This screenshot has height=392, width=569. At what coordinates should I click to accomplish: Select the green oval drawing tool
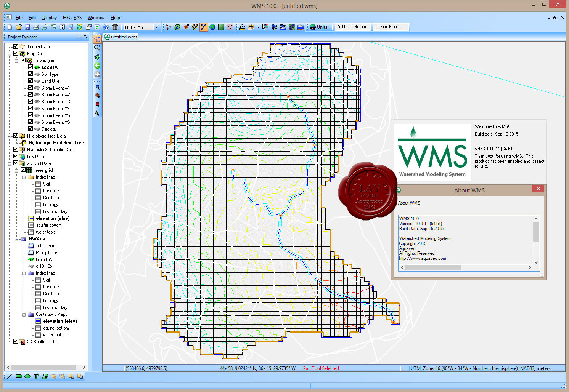27,376
